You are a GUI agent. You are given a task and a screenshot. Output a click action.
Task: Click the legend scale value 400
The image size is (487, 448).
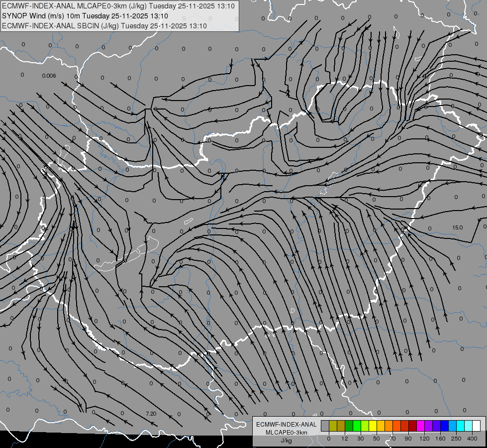472,439
